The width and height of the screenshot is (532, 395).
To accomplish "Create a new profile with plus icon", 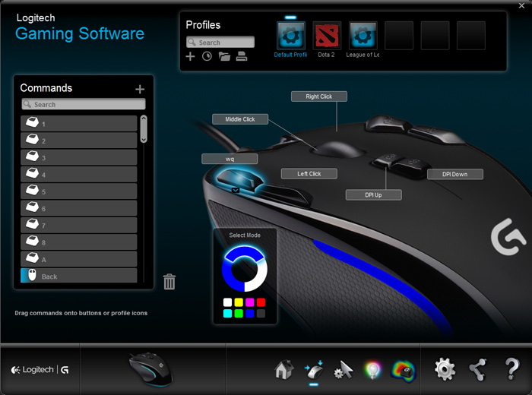I will (x=190, y=56).
